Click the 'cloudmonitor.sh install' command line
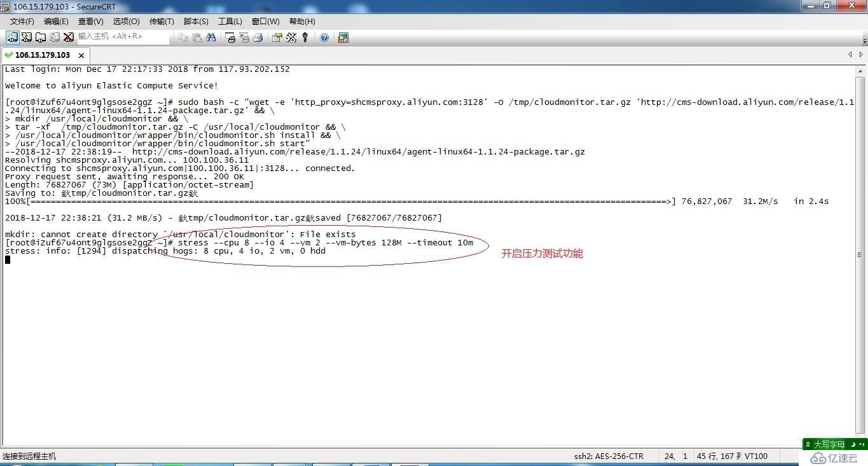 [173, 135]
